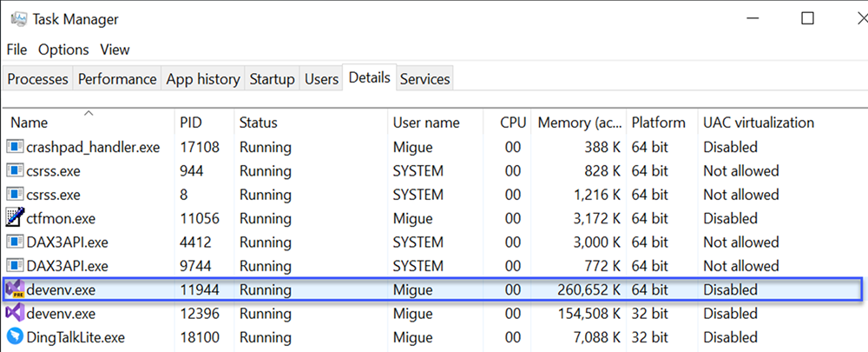Go to the Services tab
Image resolution: width=868 pixels, height=352 pixels.
425,79
